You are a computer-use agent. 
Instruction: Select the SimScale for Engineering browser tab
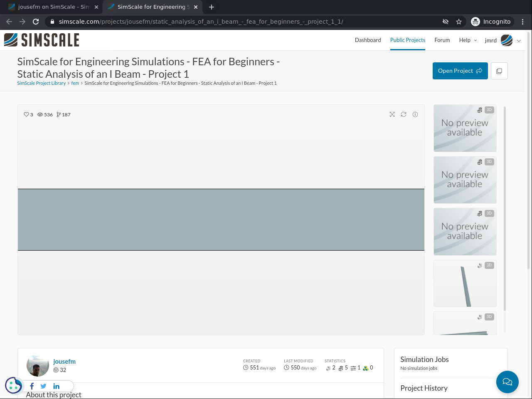coord(152,7)
